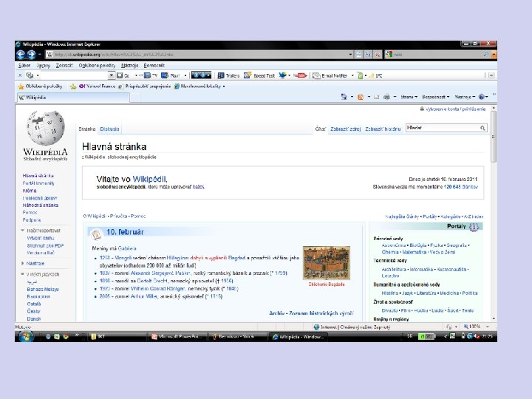532x399 pixels.
Task: Click the toolbar search globe icon
Action: pos(30,75)
